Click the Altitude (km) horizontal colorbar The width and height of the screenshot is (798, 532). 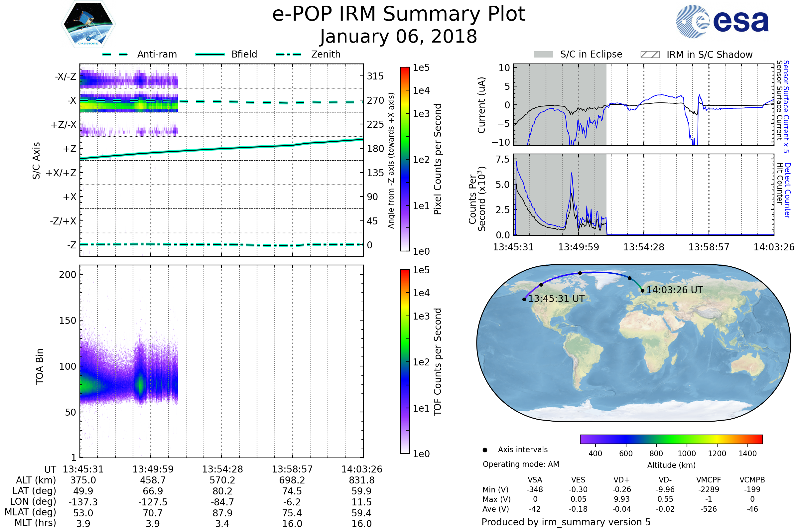(671, 439)
